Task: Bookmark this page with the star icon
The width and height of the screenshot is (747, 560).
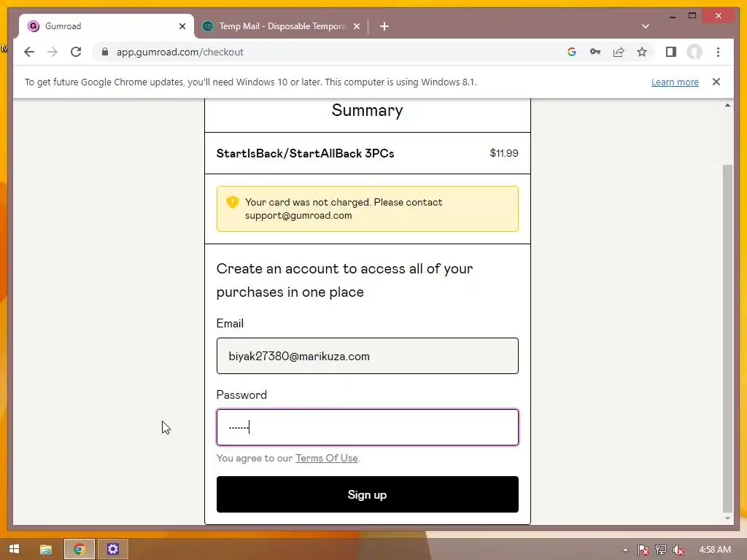Action: tap(642, 52)
